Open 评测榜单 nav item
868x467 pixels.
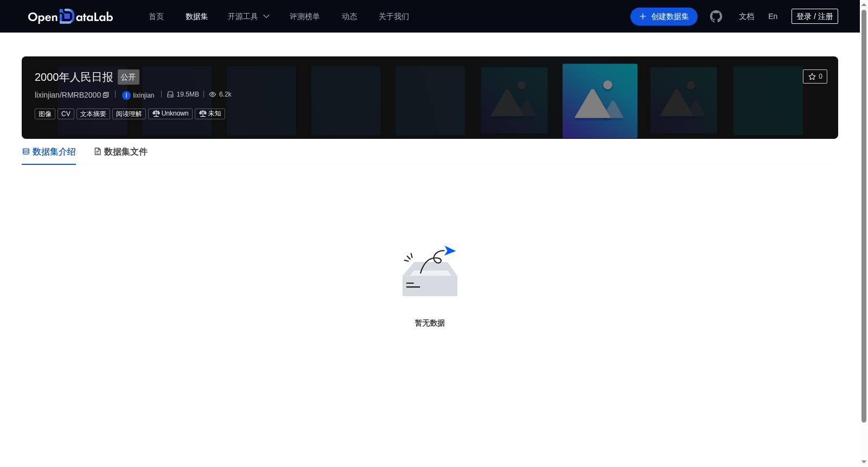(x=304, y=17)
